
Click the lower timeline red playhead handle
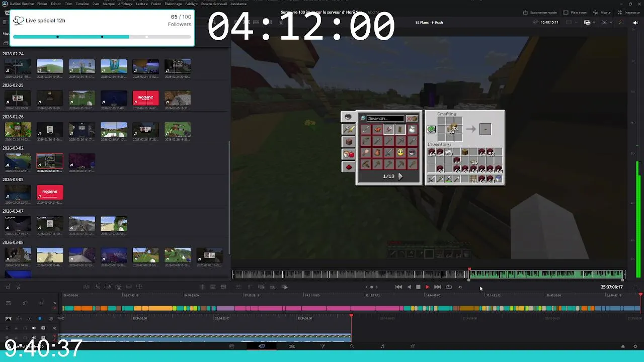[351, 316]
